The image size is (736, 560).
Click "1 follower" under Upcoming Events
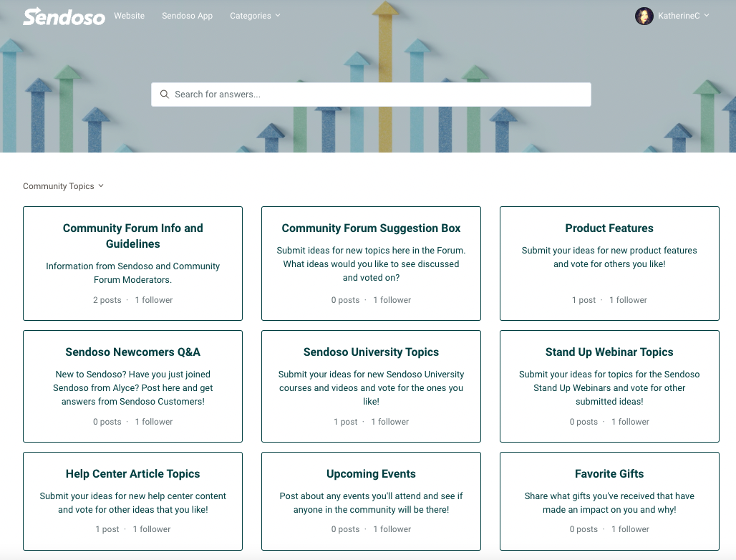[392, 529]
